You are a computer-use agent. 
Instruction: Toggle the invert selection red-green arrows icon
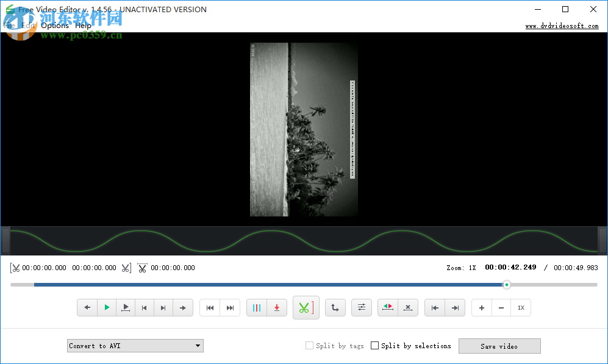pyautogui.click(x=387, y=307)
